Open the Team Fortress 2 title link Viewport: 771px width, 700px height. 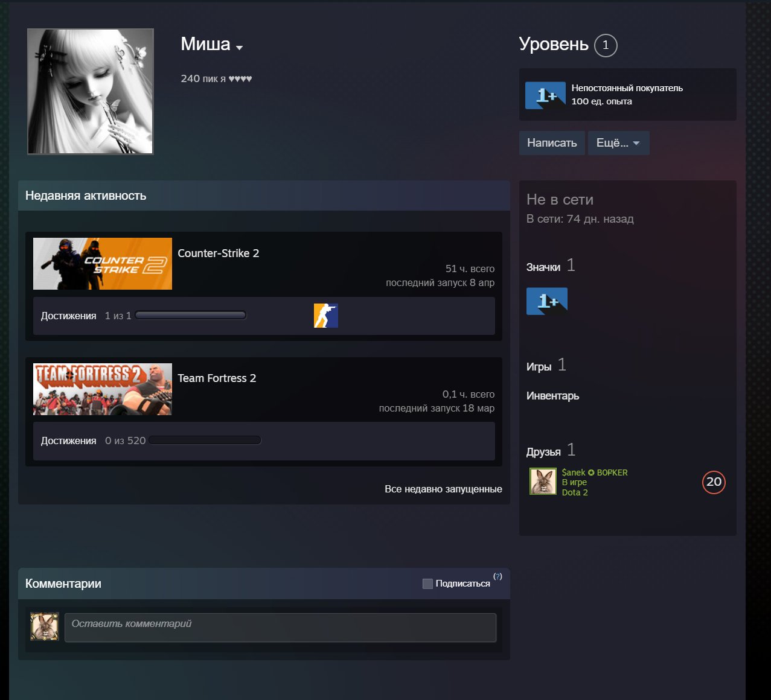coord(217,378)
